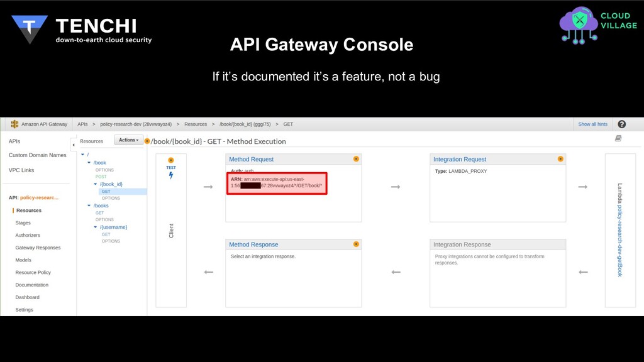Click the Type: LAMBDA_PROXY text
Screen dimensions: 644x362
click(x=461, y=171)
